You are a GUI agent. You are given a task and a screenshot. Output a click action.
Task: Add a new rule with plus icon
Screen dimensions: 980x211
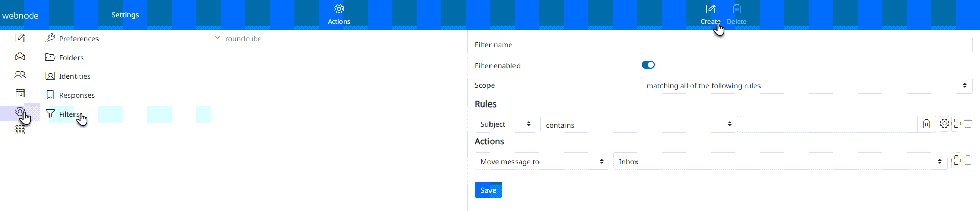coord(956,124)
